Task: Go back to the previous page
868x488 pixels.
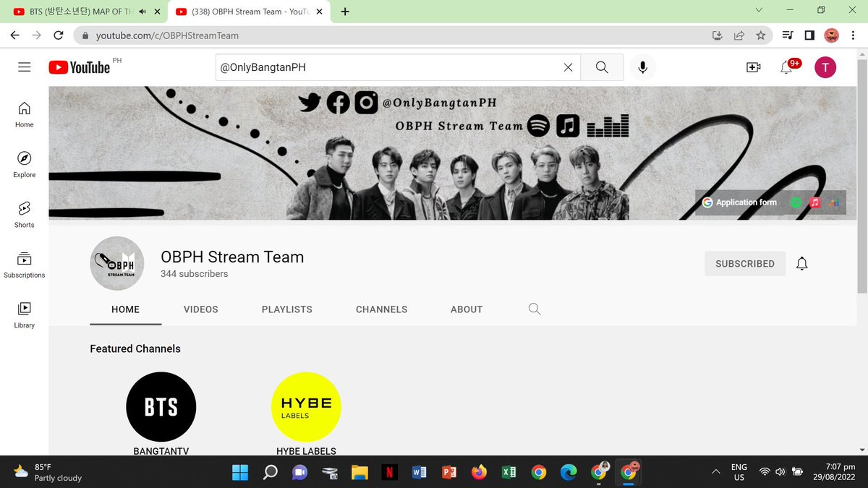Action: [x=15, y=35]
